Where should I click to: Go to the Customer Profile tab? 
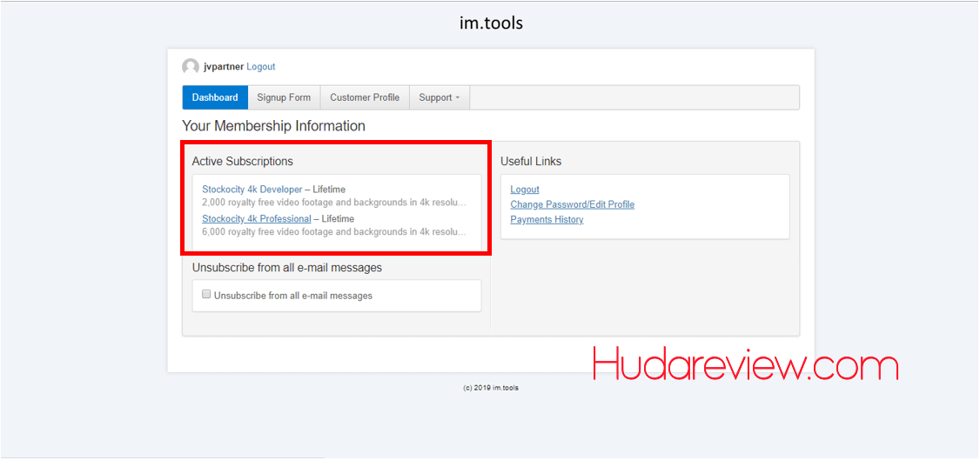(x=365, y=97)
